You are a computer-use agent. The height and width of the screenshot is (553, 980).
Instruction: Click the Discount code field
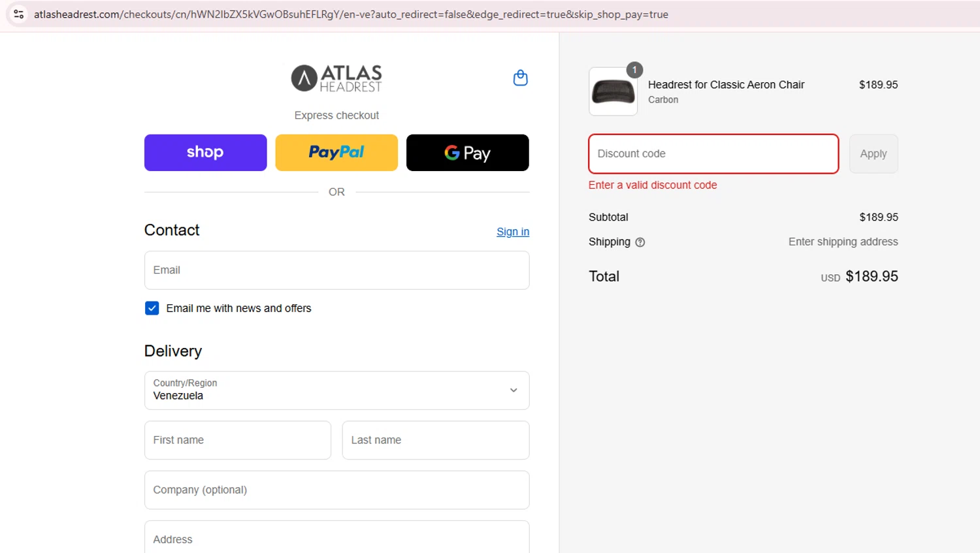[713, 154]
